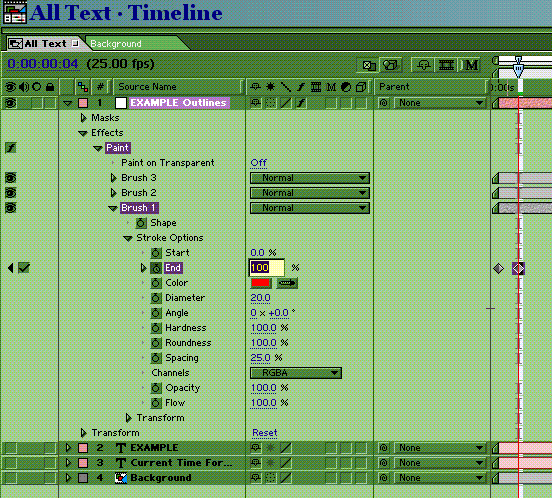Viewport: 552px width, 498px height.
Task: Toggle stopwatch for Angle property
Action: (x=156, y=313)
